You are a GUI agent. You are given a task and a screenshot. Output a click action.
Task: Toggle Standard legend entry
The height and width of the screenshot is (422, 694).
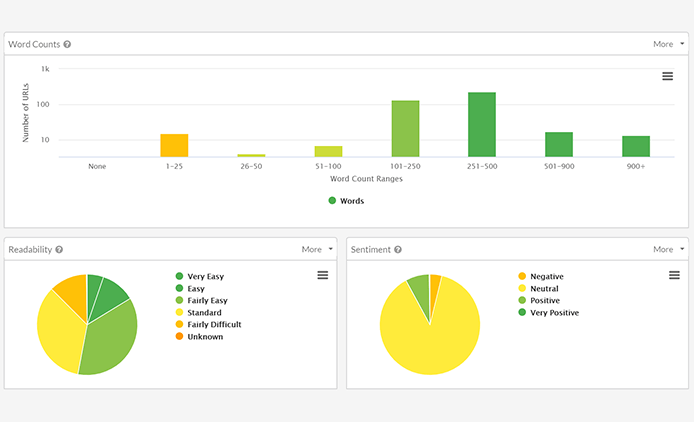click(x=198, y=312)
